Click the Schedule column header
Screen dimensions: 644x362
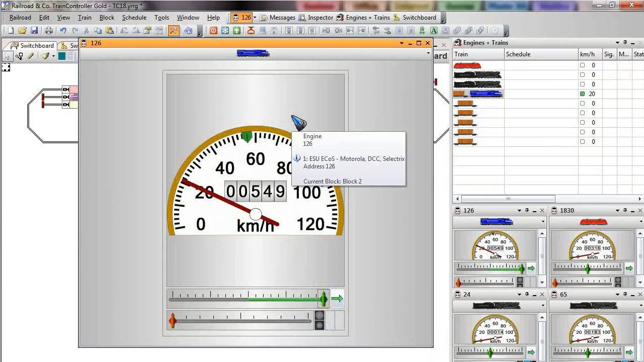(x=541, y=54)
